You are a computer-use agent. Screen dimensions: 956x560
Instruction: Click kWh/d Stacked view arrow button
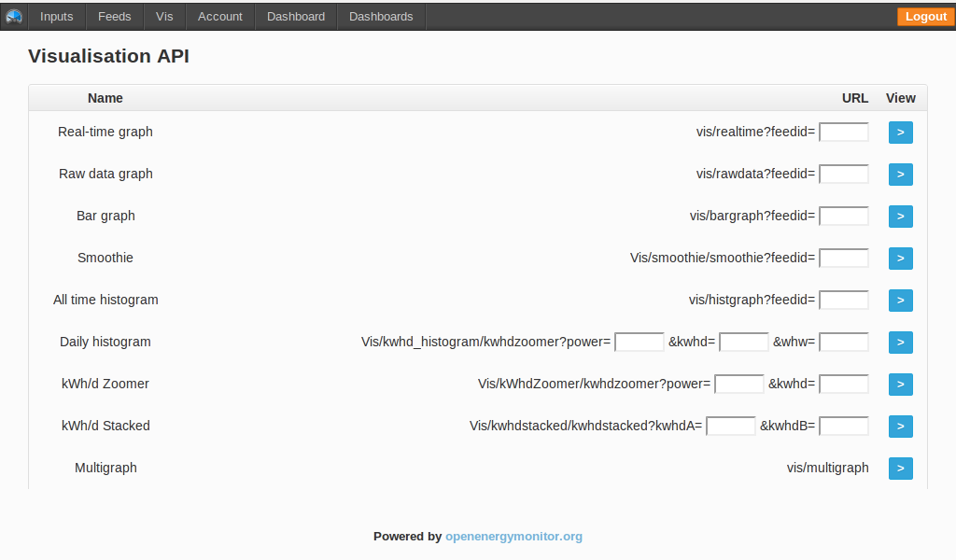pos(900,427)
